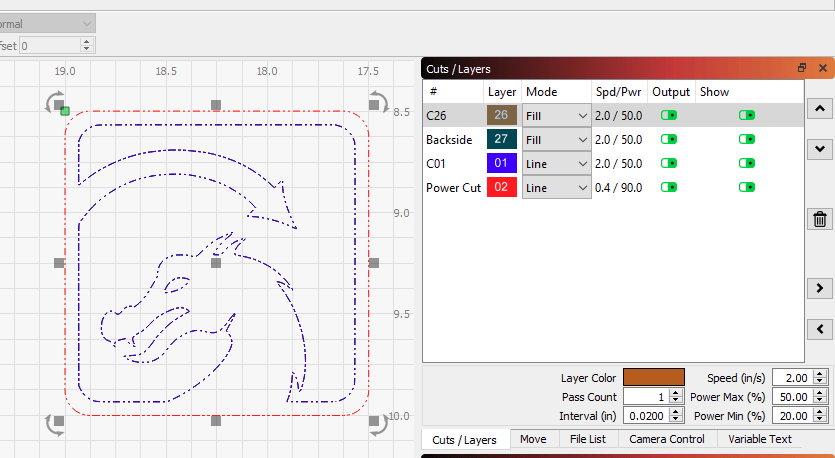Toggle Show for the C01 layer
The height and width of the screenshot is (458, 835).
click(x=747, y=163)
